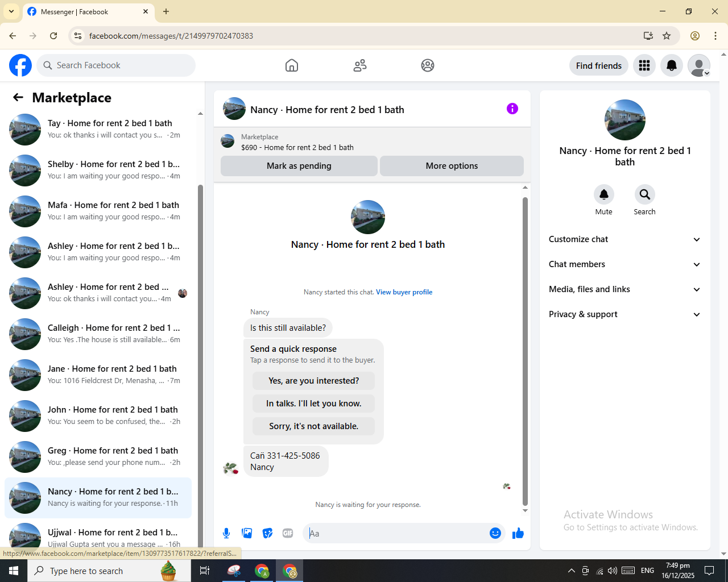Open Tay conversation in chat list

tap(98, 130)
